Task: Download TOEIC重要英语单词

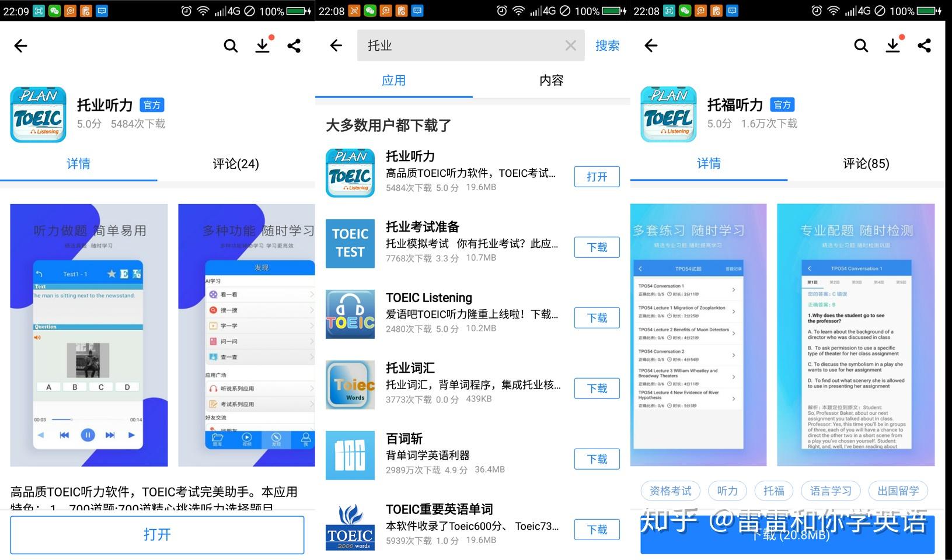Action: point(597,530)
